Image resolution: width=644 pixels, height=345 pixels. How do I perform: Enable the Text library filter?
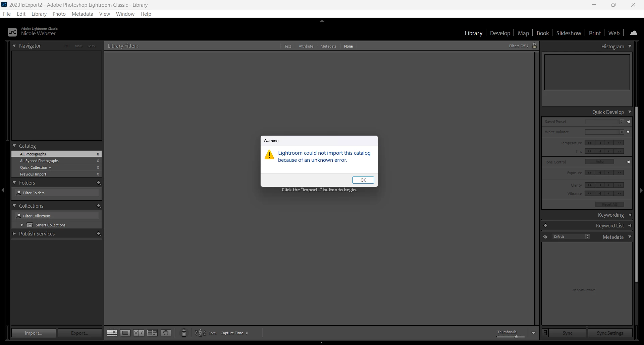(x=288, y=46)
